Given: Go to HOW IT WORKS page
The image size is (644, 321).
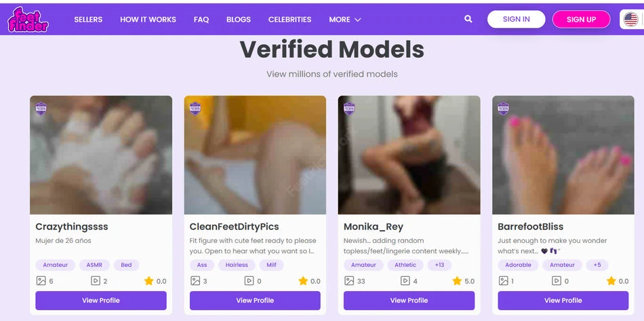Looking at the screenshot, I should (148, 19).
